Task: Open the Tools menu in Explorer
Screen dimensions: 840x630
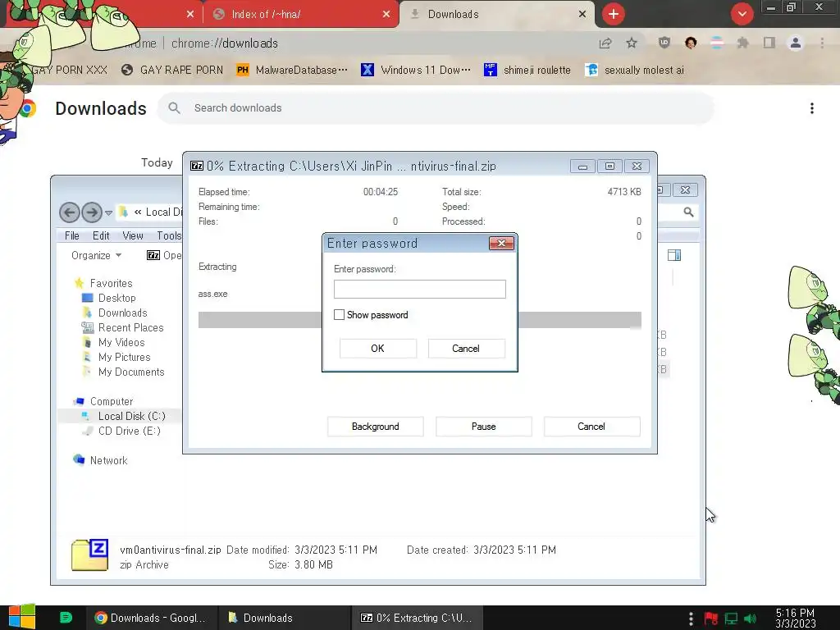Action: [169, 235]
